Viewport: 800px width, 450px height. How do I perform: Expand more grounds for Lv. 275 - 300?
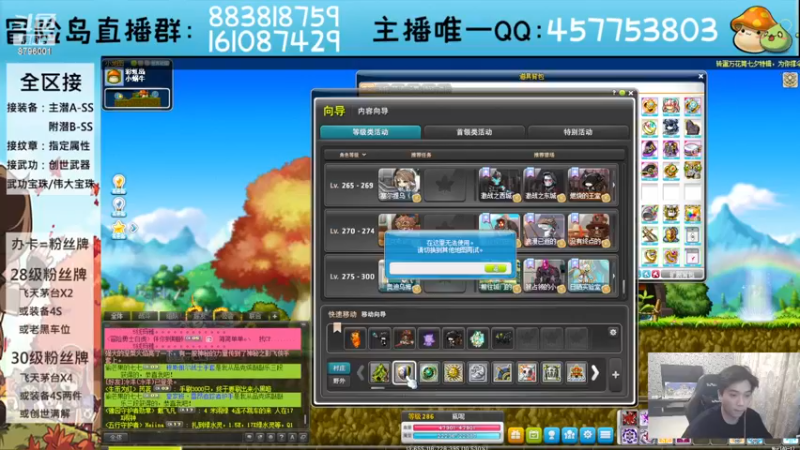(613, 276)
